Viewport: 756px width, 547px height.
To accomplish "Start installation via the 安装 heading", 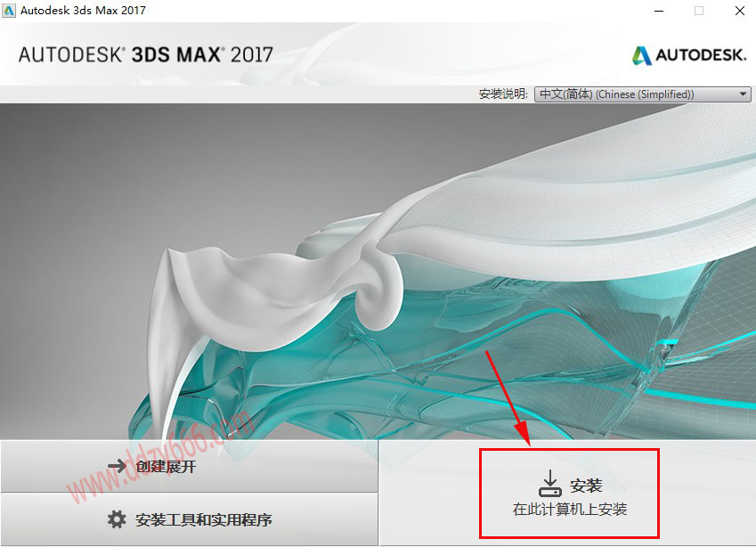I will tap(586, 486).
